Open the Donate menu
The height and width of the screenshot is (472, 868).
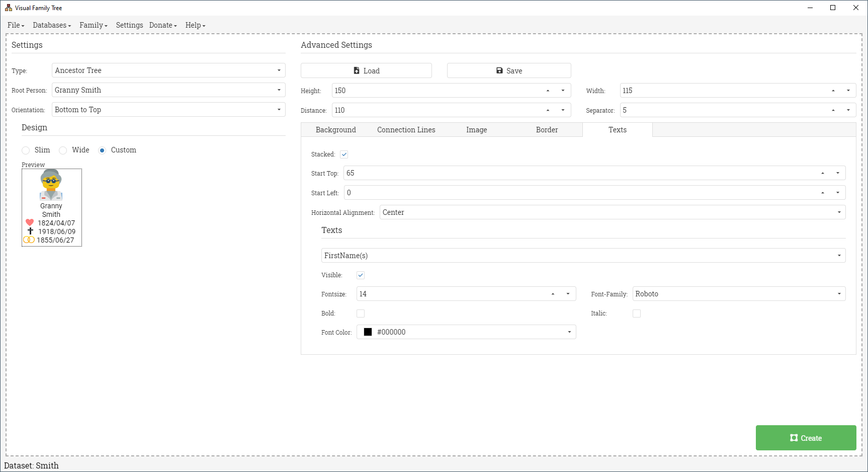click(163, 25)
